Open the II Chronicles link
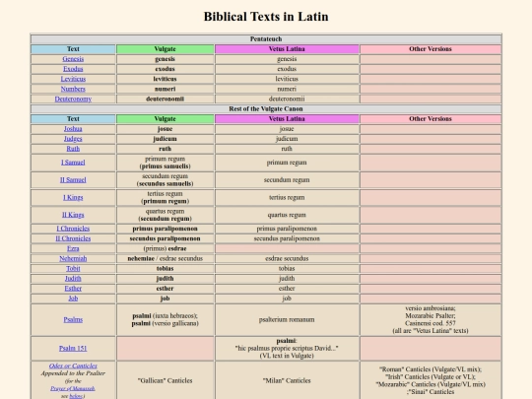The height and width of the screenshot is (399, 532). coord(73,238)
